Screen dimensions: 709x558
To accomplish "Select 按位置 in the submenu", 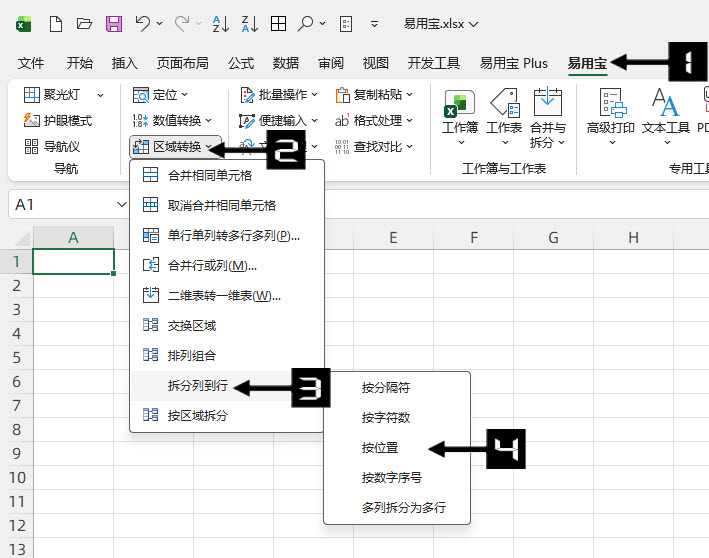I will click(x=380, y=447).
